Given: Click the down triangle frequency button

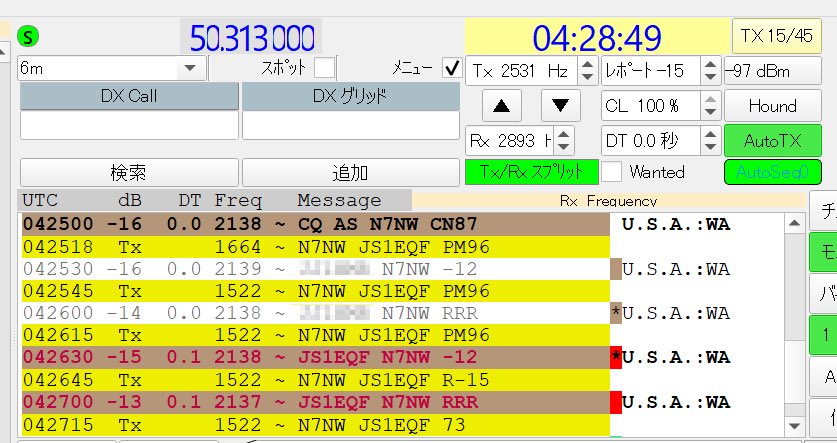Looking at the screenshot, I should click(560, 106).
